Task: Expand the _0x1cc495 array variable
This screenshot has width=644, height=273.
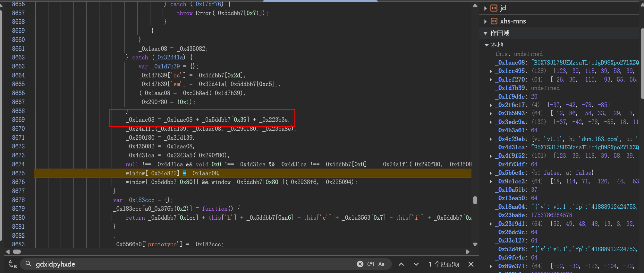Action: 491,71
